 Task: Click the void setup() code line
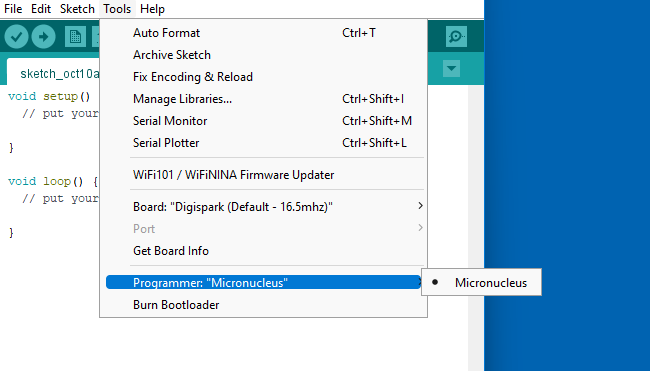[x=49, y=96]
